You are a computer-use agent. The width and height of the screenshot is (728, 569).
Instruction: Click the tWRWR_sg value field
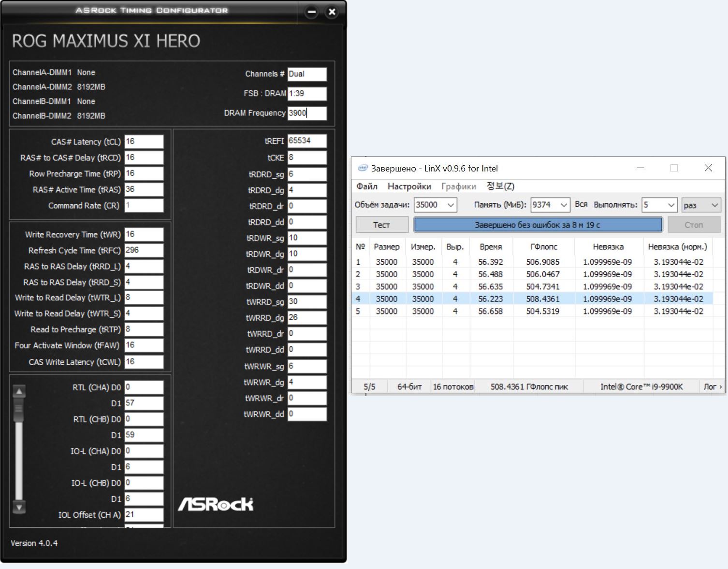tap(307, 366)
